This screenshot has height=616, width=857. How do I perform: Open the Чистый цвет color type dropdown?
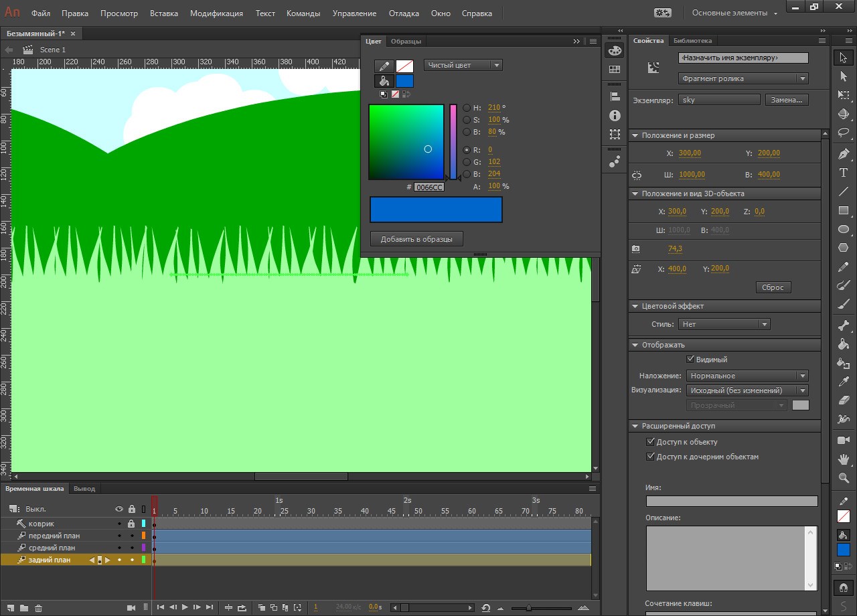(x=463, y=65)
